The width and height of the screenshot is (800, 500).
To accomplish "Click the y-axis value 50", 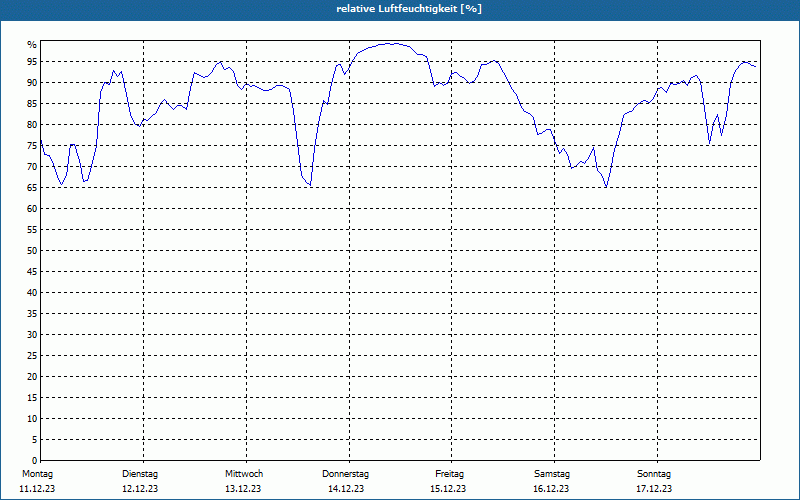I will point(32,251).
